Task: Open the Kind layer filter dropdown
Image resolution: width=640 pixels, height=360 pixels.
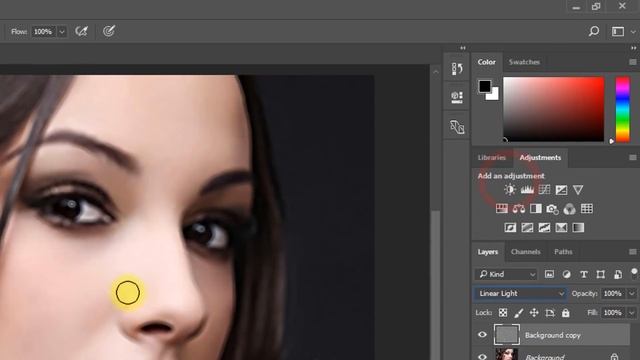Action: [x=506, y=274]
